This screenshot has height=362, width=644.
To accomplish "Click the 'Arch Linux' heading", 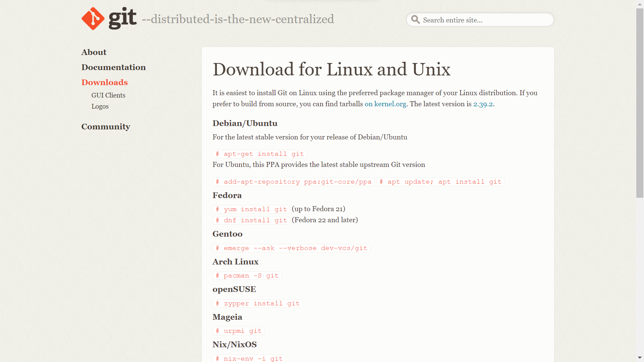I will (235, 262).
